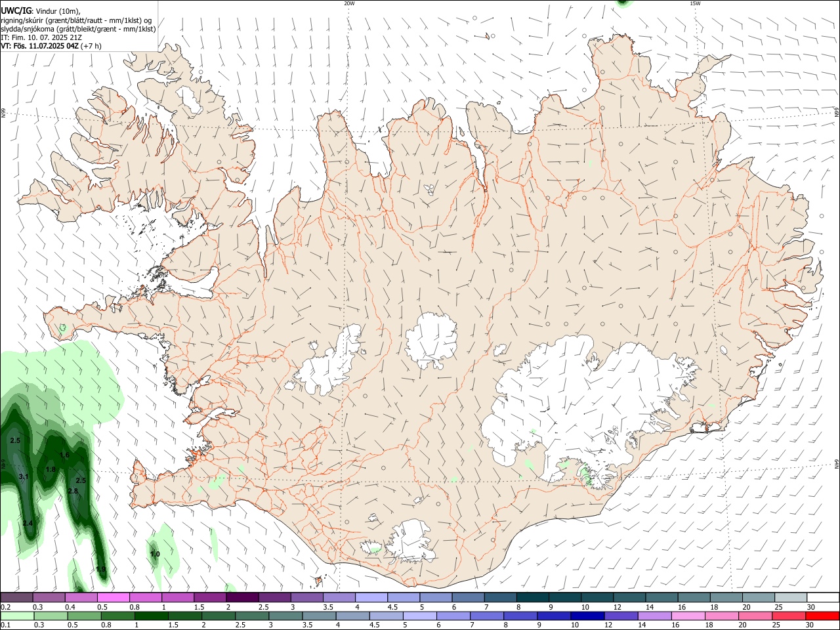Select the light lavender 4 snow legend swatch
840x630 pixels.
(371, 598)
